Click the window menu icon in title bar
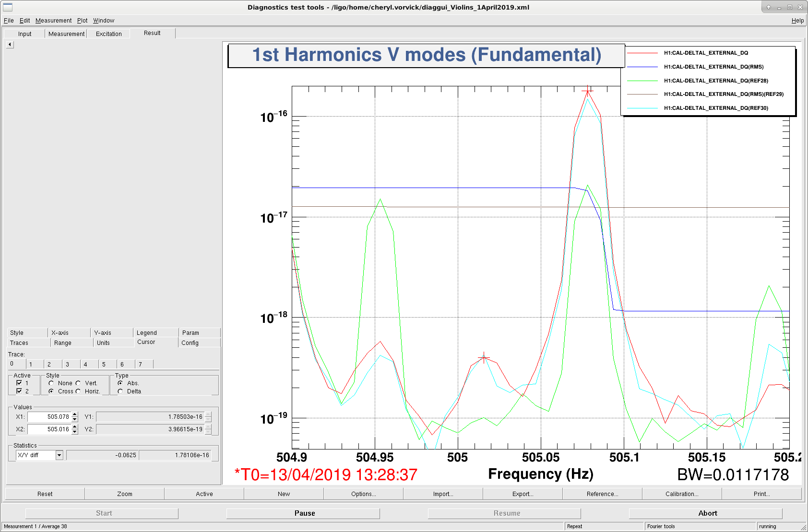Image resolution: width=808 pixels, height=532 pixels. (8, 7)
